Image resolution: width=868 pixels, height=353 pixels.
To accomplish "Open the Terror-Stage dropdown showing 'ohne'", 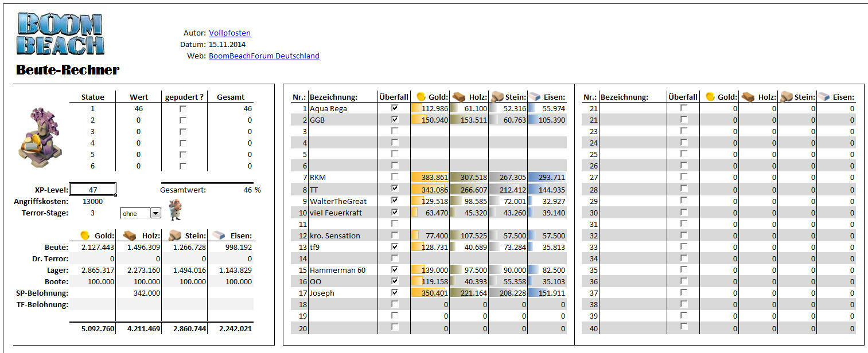I will point(155,213).
